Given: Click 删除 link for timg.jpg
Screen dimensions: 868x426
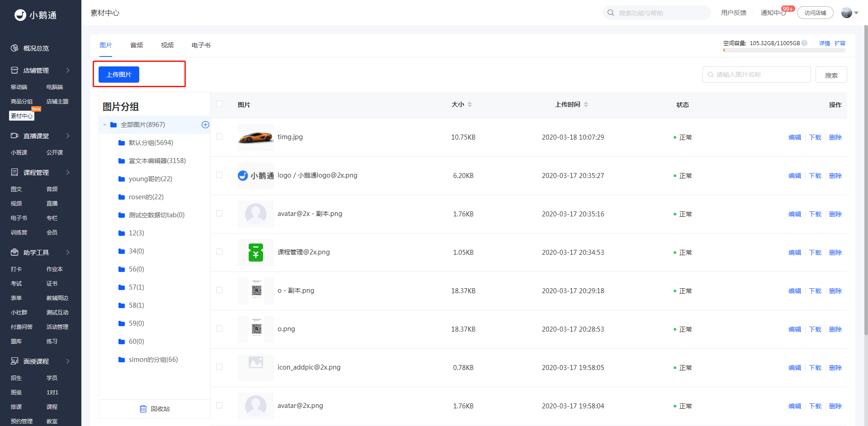Looking at the screenshot, I should [835, 137].
